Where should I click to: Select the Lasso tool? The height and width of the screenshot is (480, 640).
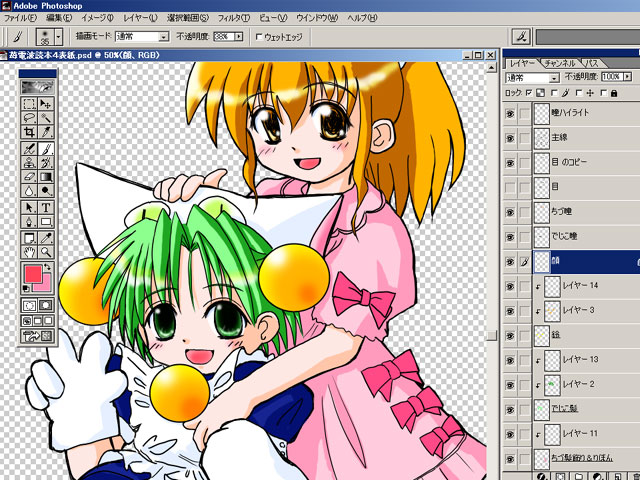click(x=29, y=118)
